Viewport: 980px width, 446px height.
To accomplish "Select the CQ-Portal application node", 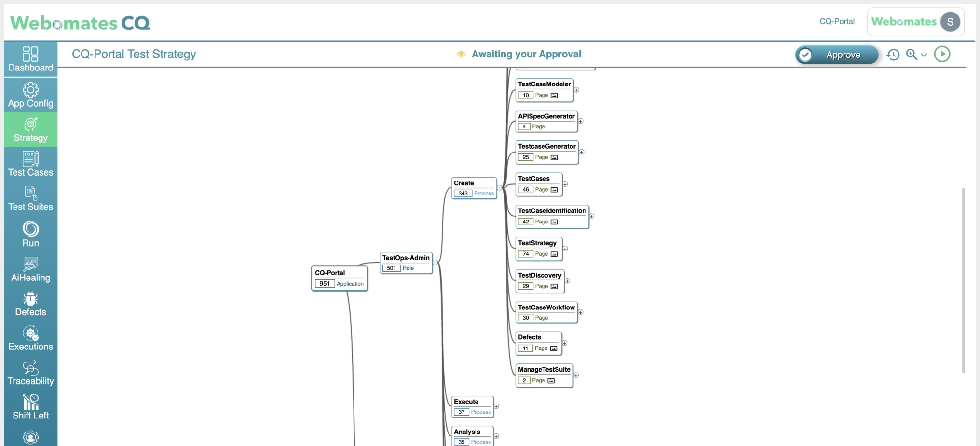I will point(340,279).
